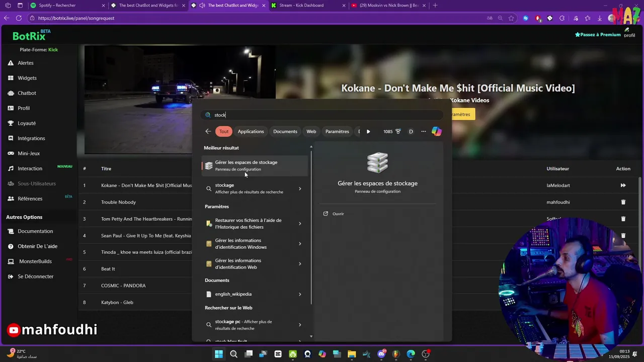Viewport: 644px width, 362px height.
Task: Click the 1085 rewards points badge
Action: click(x=392, y=131)
